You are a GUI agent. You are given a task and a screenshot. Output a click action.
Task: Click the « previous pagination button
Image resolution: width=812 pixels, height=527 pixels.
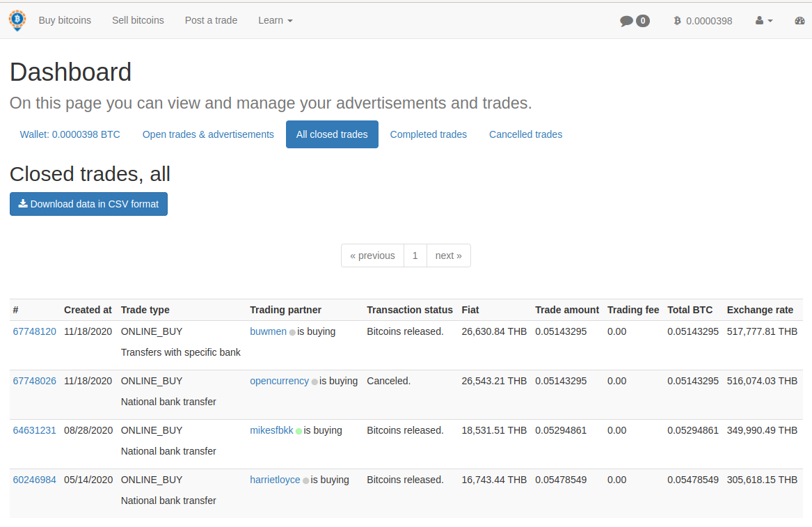[x=372, y=255]
